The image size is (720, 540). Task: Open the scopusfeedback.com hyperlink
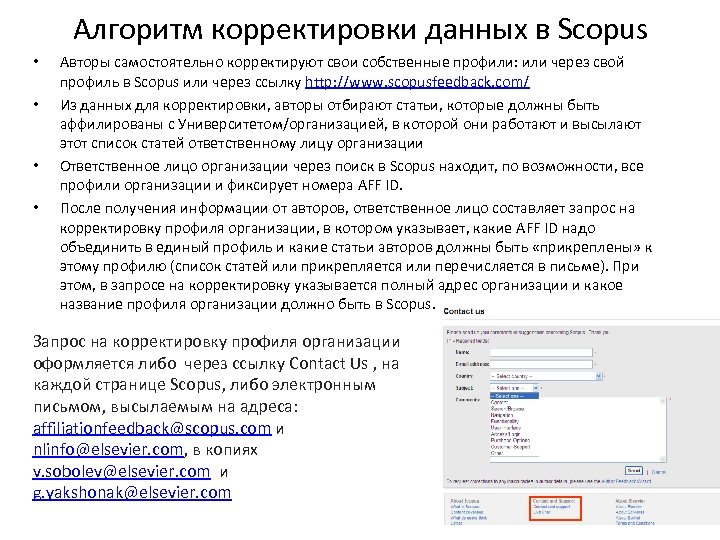417,82
